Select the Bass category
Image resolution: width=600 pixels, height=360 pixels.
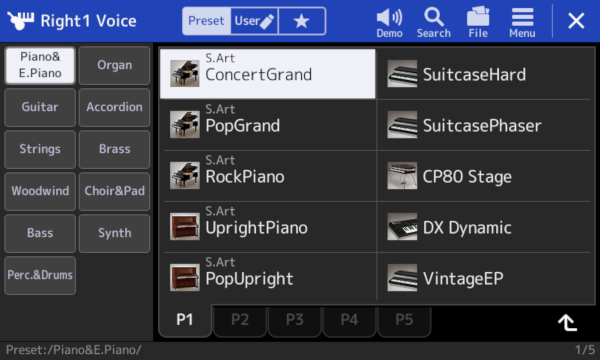(40, 233)
